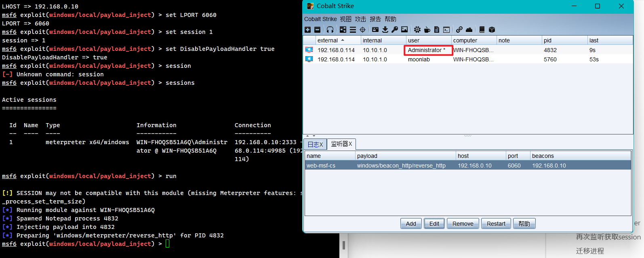Open screenshots via picture icon
This screenshot has width=644, height=258.
click(404, 29)
